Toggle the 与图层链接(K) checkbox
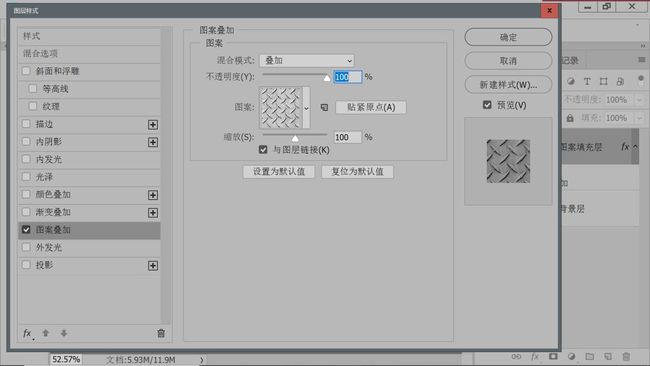This screenshot has height=366, width=650. 263,150
